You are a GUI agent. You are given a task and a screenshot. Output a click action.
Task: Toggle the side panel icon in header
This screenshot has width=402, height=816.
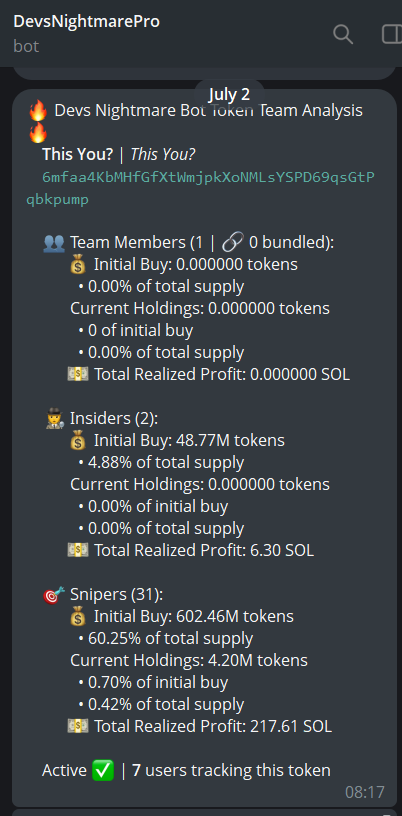[392, 34]
